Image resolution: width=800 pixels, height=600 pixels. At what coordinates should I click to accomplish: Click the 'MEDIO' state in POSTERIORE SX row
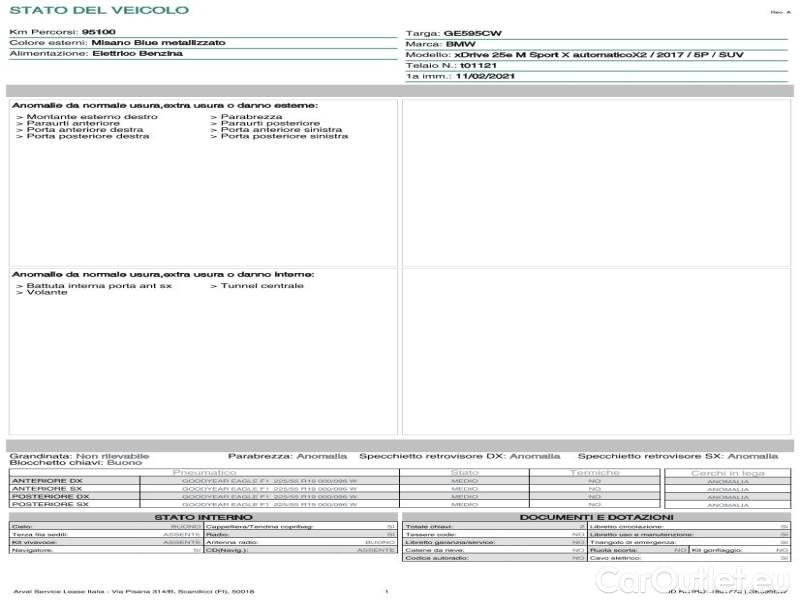465,504
